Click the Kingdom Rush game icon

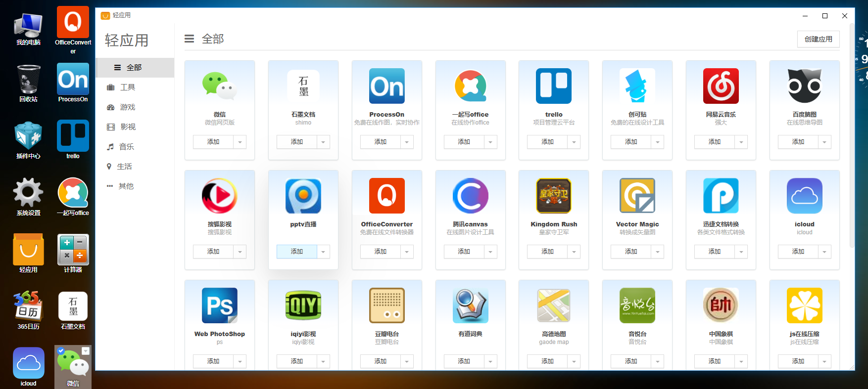554,196
